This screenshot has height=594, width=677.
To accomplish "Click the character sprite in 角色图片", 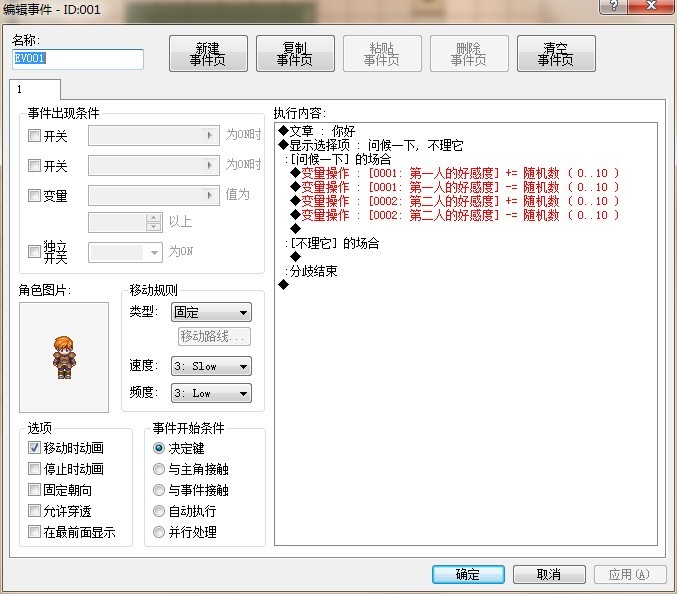I will (x=64, y=357).
